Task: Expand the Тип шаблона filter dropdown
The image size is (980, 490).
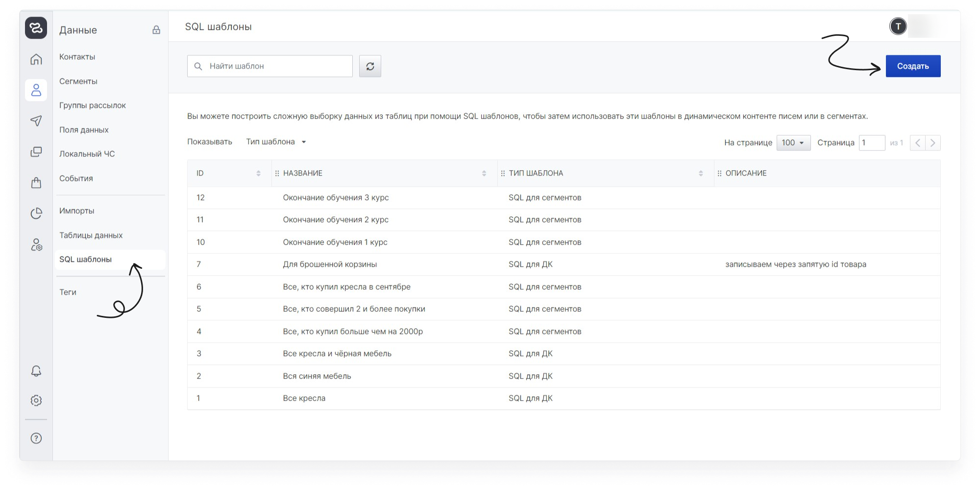Action: point(276,142)
